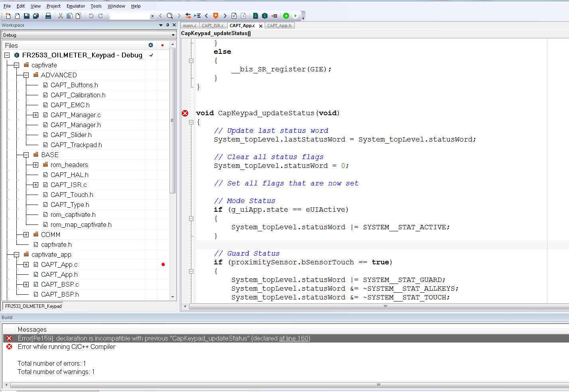The width and height of the screenshot is (569, 392).
Task: Click the Print icon in toolbar
Action: pos(48,16)
